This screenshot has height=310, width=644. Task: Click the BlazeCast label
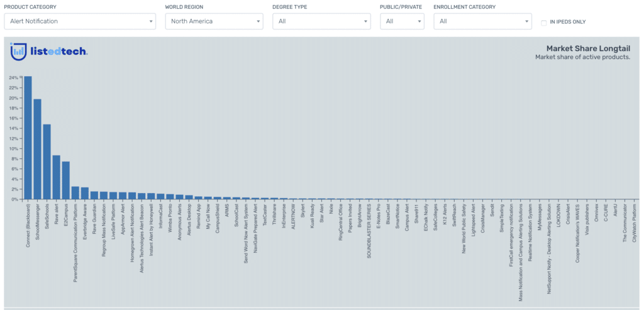coord(387,214)
